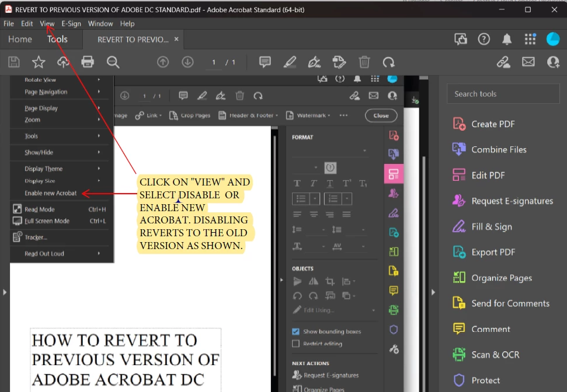
Task: Click Crop Pages in the Edit toolbar
Action: pyautogui.click(x=190, y=116)
